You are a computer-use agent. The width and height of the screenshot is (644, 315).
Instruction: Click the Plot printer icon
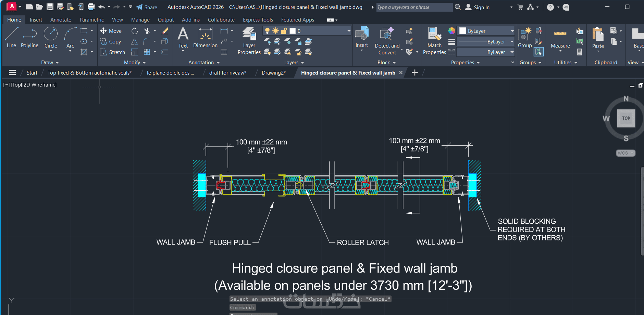click(x=91, y=7)
